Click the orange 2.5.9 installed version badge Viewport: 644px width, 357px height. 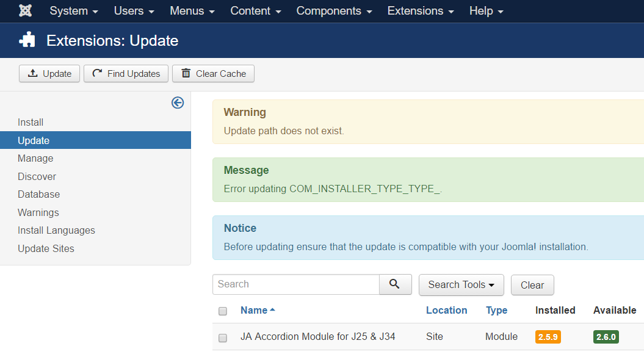point(548,337)
